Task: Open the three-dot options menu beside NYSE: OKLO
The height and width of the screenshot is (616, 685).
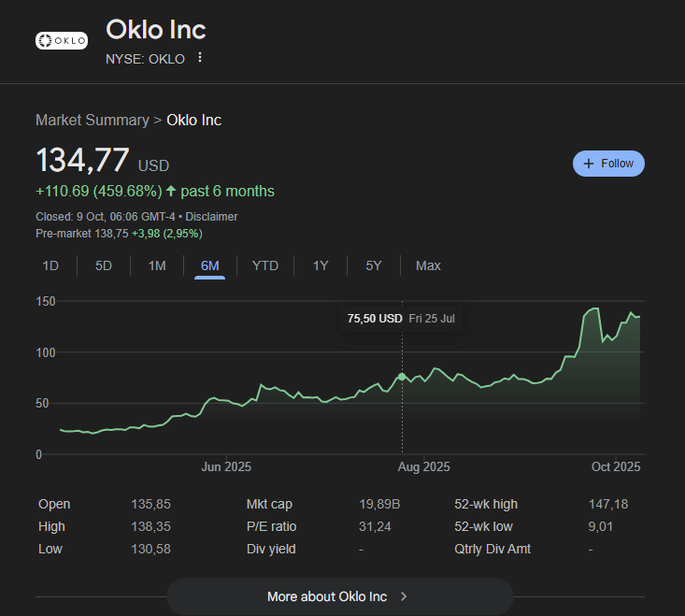Action: (200, 57)
